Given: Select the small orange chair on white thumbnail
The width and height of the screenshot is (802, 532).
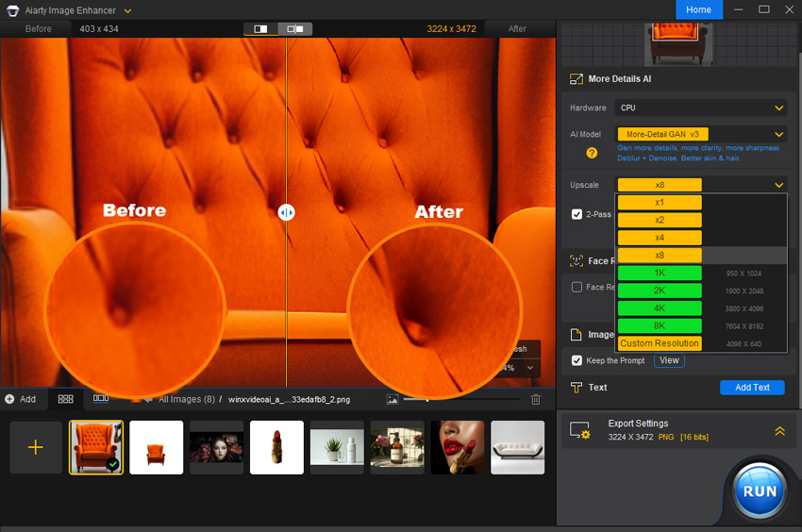Looking at the screenshot, I should (x=156, y=448).
